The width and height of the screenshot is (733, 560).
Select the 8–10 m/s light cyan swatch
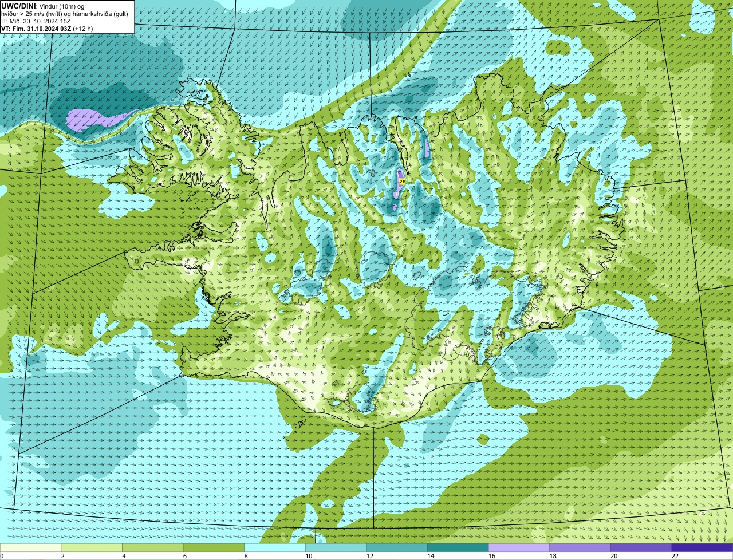pyautogui.click(x=275, y=548)
